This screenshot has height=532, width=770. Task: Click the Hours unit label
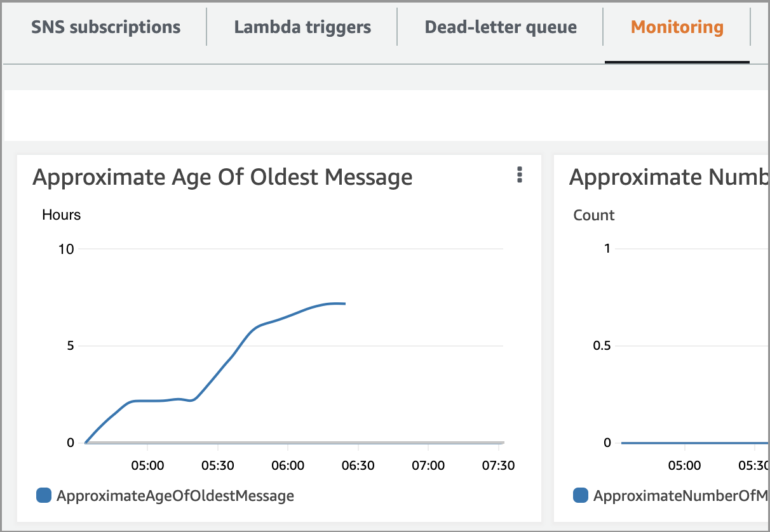[61, 215]
